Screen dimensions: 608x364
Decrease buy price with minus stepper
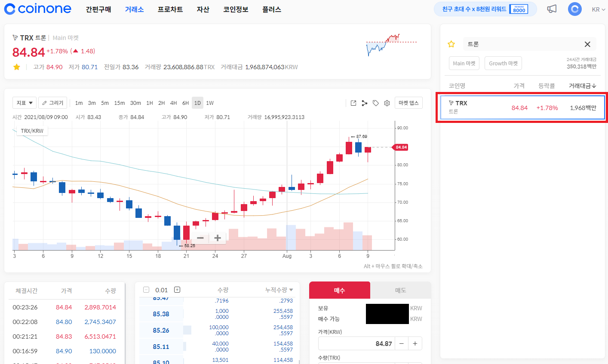point(402,343)
